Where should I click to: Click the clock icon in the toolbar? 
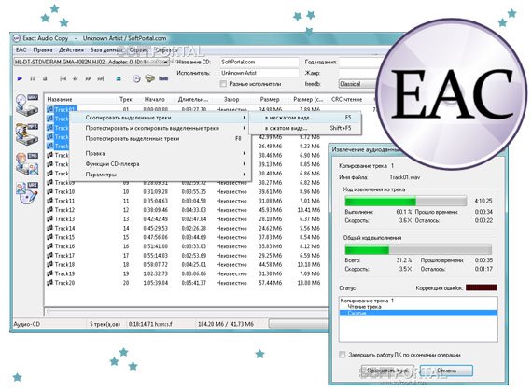(136, 78)
